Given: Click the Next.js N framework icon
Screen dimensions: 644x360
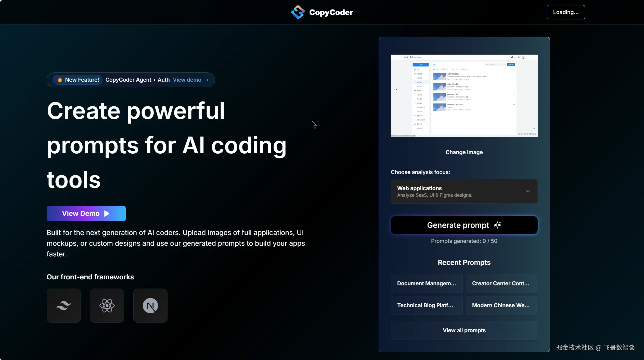Looking at the screenshot, I should click(150, 305).
